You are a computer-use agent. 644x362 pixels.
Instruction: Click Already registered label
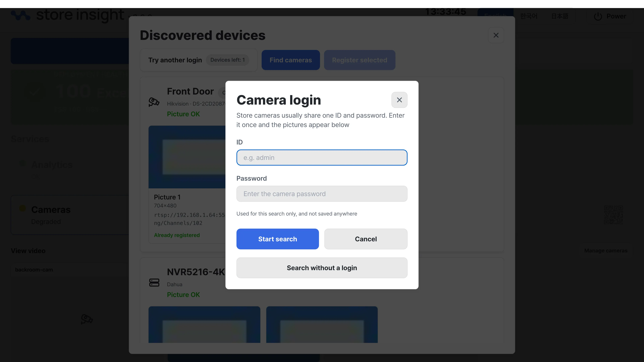[x=177, y=235]
